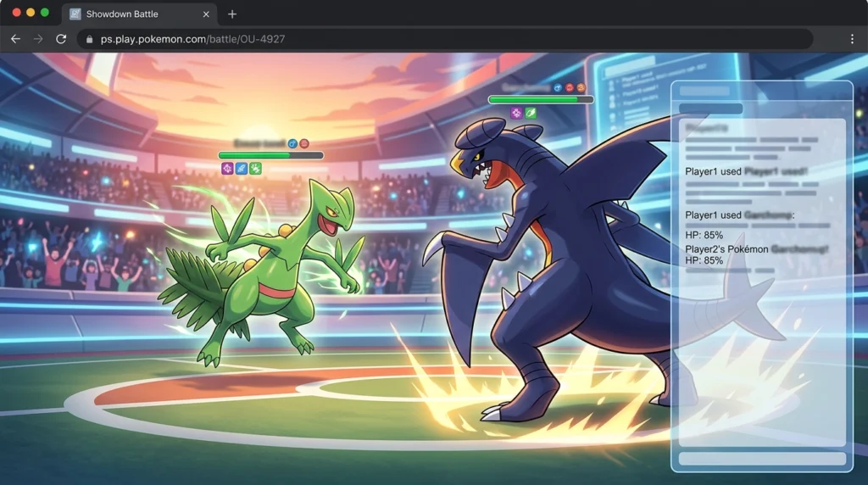The width and height of the screenshot is (868, 485).
Task: Open the browser three-dot menu
Action: [x=852, y=39]
